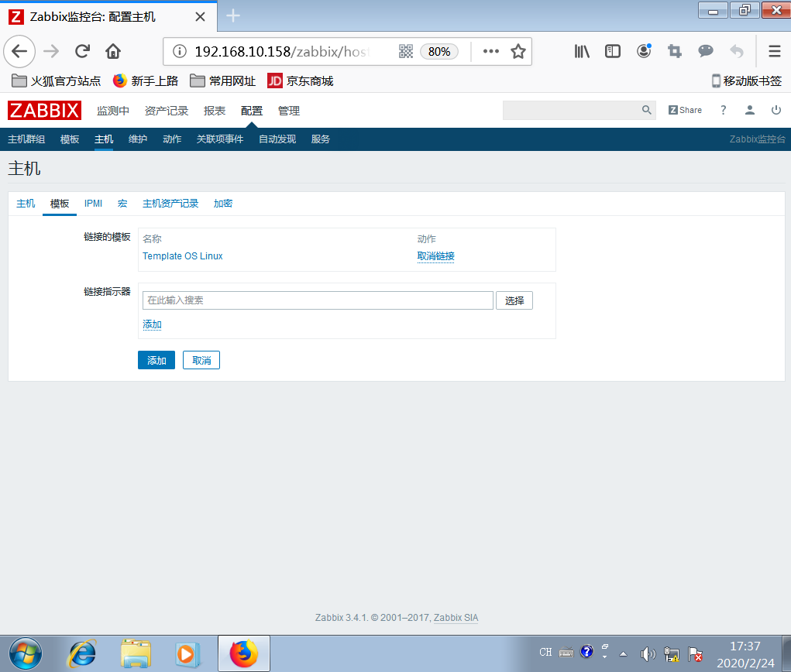This screenshot has height=672, width=791.
Task: Switch to the 主机 form tab
Action: click(26, 203)
